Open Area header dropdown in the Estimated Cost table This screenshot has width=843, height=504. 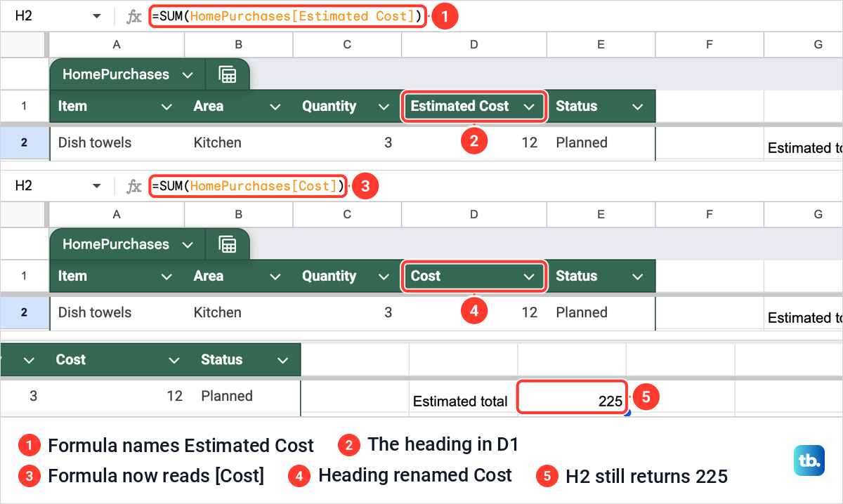point(275,107)
